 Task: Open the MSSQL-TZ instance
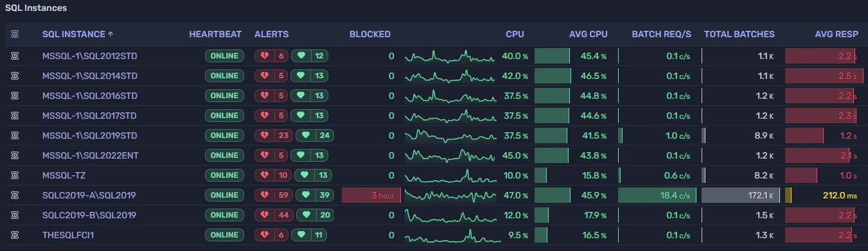[x=64, y=175]
